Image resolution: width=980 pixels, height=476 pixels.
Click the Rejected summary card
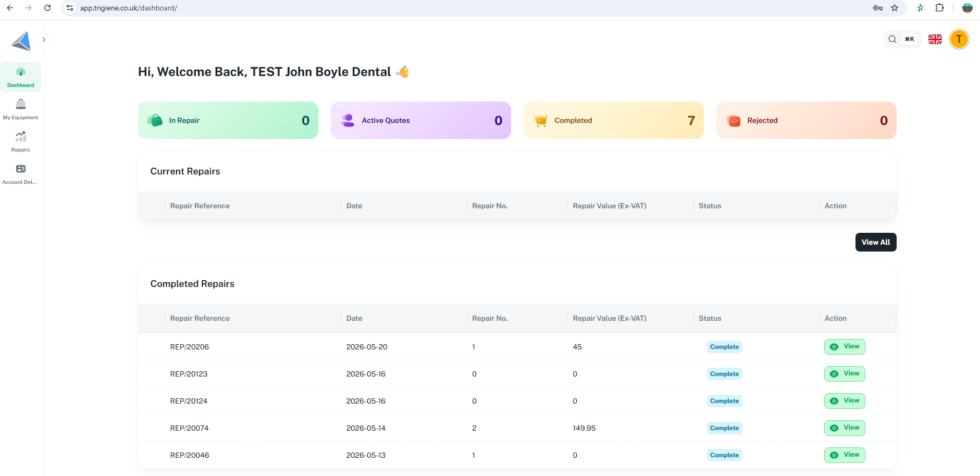pyautogui.click(x=807, y=120)
